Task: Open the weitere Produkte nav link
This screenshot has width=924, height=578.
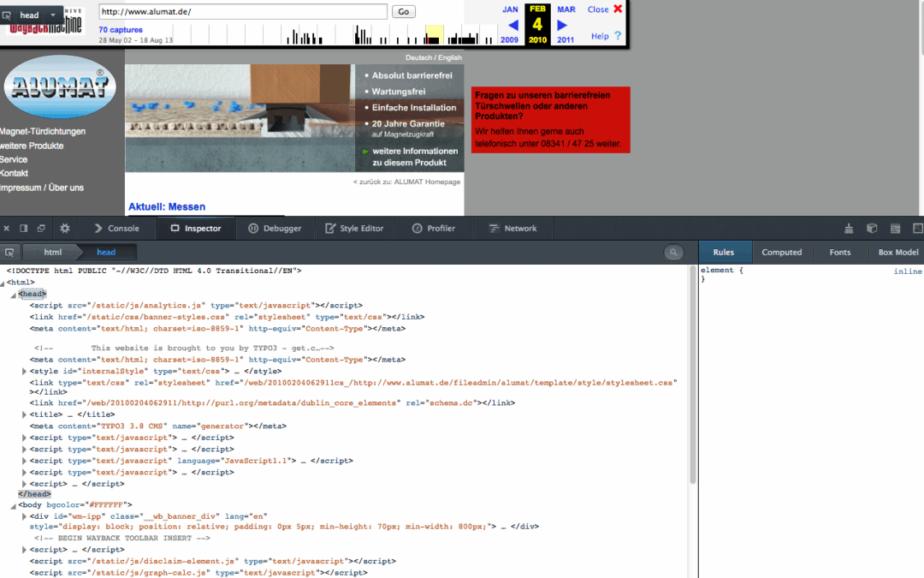Action: click(32, 146)
